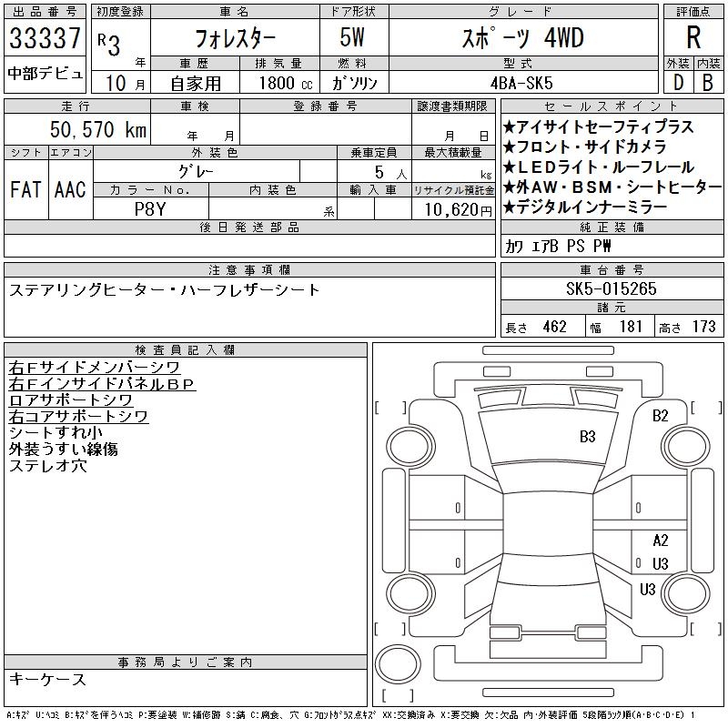Select chassis number SK5-015265
The width and height of the screenshot is (728, 728).
pos(612,288)
